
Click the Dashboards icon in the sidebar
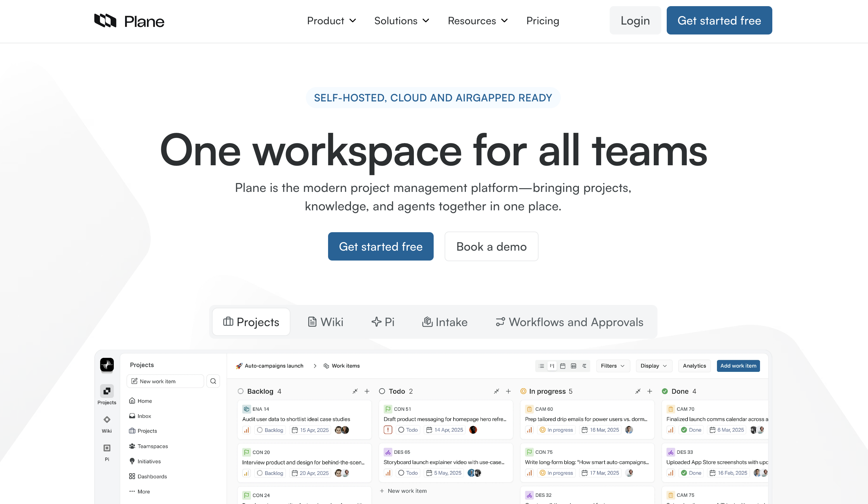click(x=132, y=476)
